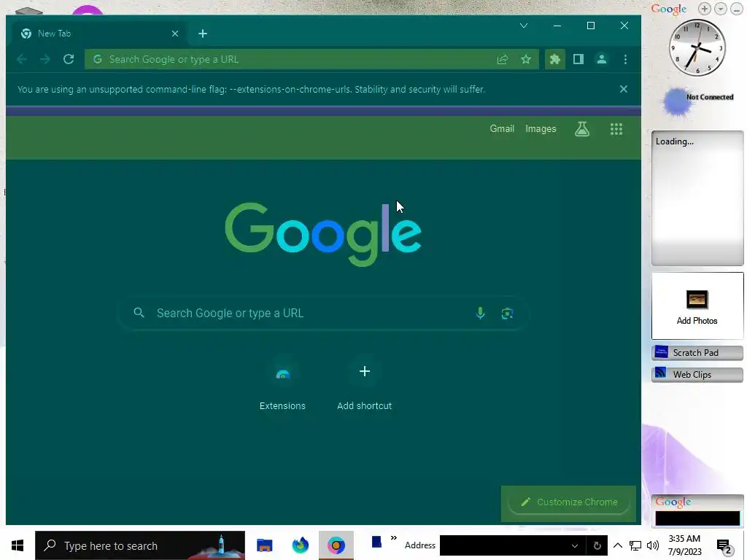Image resolution: width=747 pixels, height=560 pixels.
Task: Show hidden system tray icons
Action: point(617,545)
